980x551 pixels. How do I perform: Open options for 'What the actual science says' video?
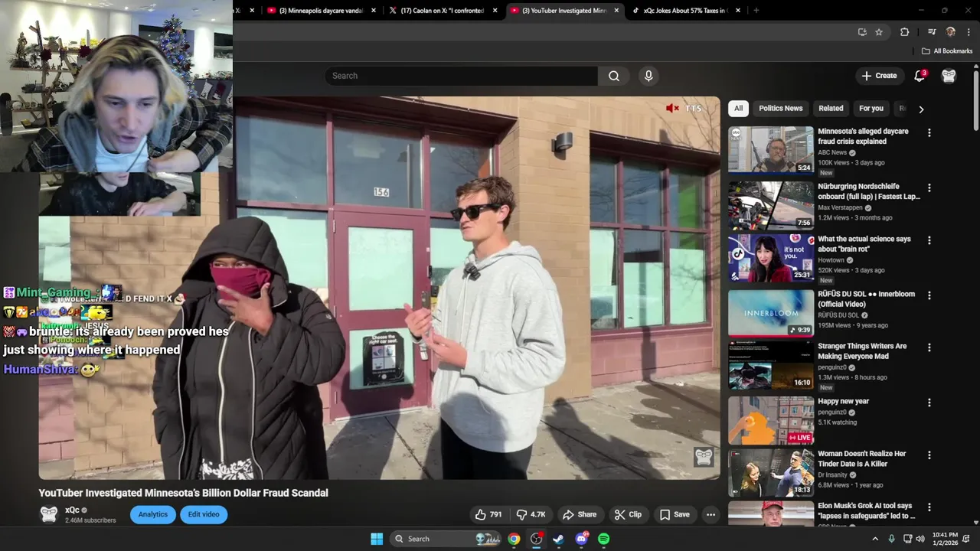tap(929, 240)
